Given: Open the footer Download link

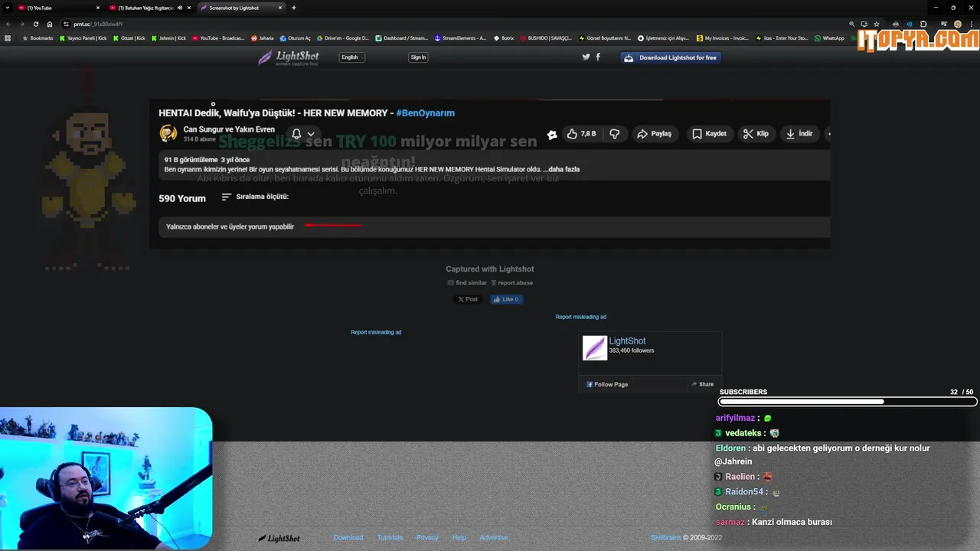Looking at the screenshot, I should pos(348,537).
